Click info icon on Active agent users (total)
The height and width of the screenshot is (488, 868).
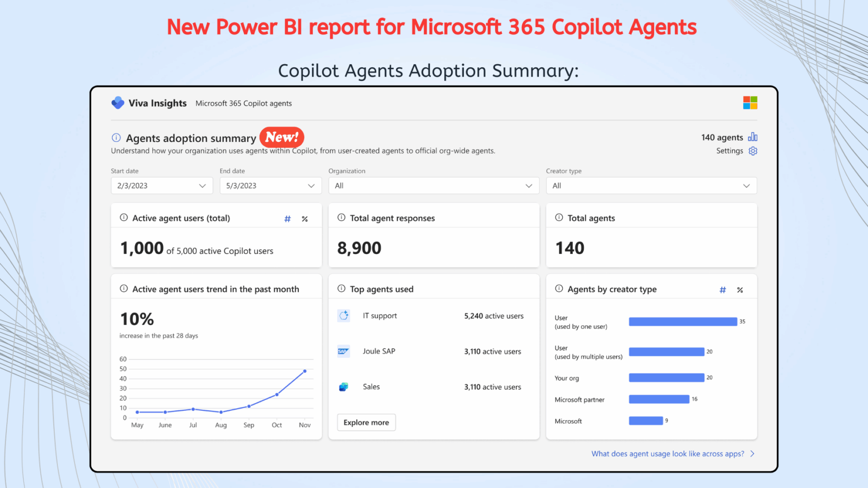click(124, 217)
